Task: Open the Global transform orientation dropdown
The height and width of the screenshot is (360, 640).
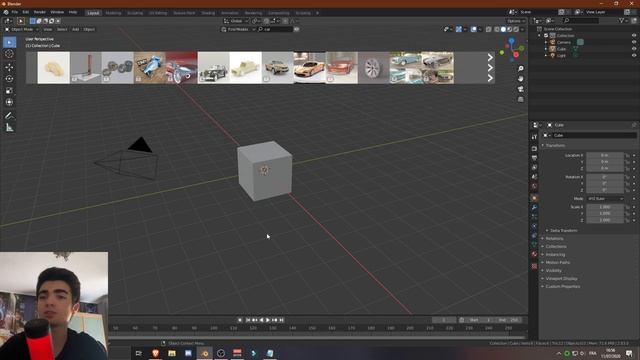Action: click(x=236, y=21)
